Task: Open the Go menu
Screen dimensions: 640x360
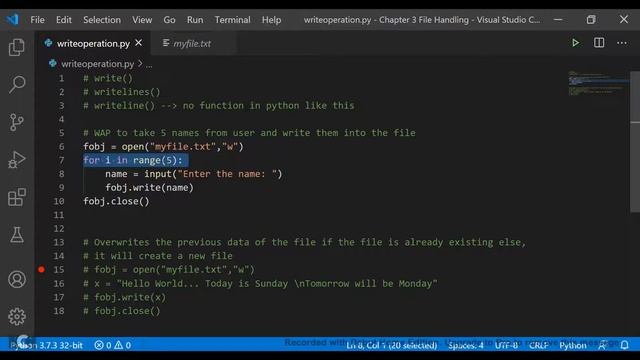Action: 169,20
